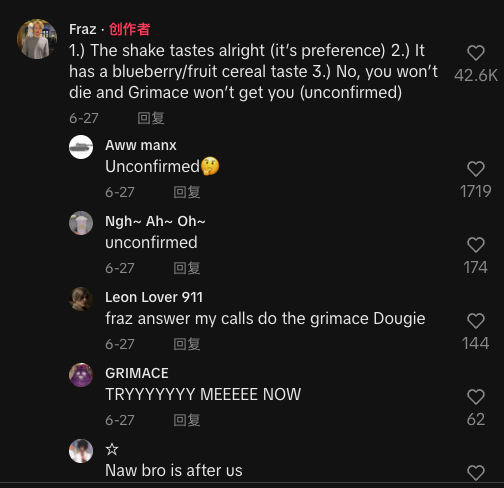
Task: Reply to GRIMACE's comment
Action: tap(187, 420)
